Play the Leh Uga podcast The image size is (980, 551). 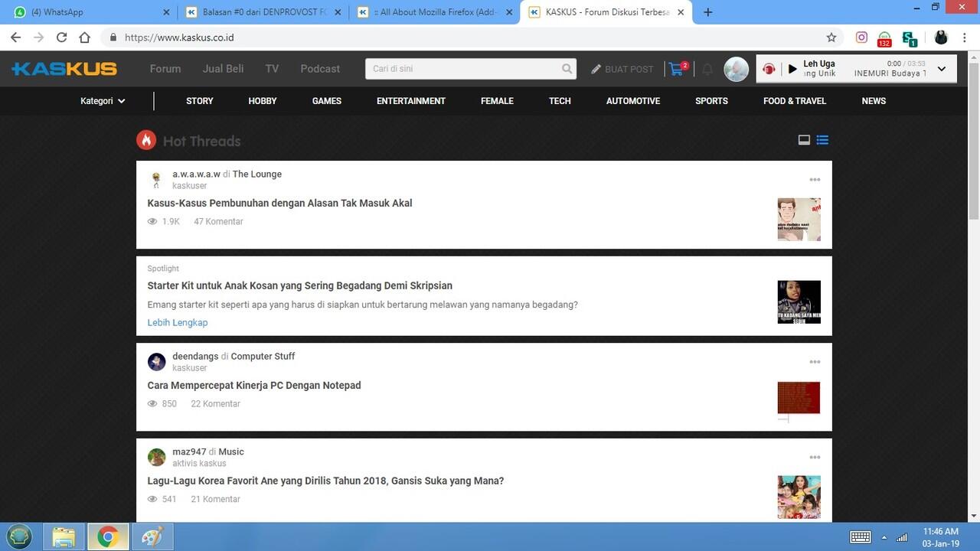[792, 69]
